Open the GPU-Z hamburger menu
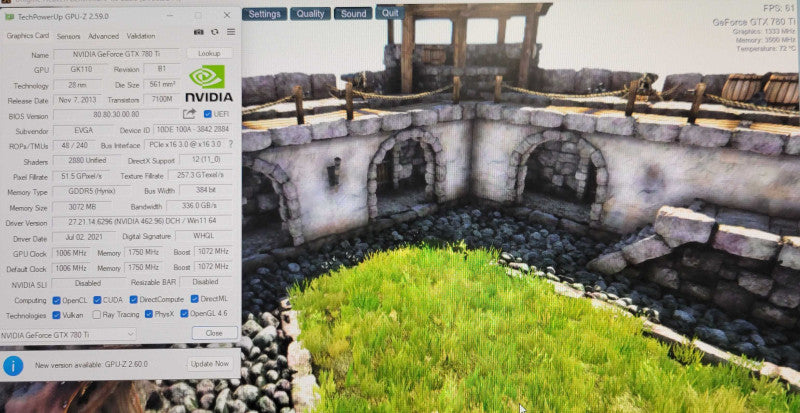800x413 pixels. pos(231,32)
